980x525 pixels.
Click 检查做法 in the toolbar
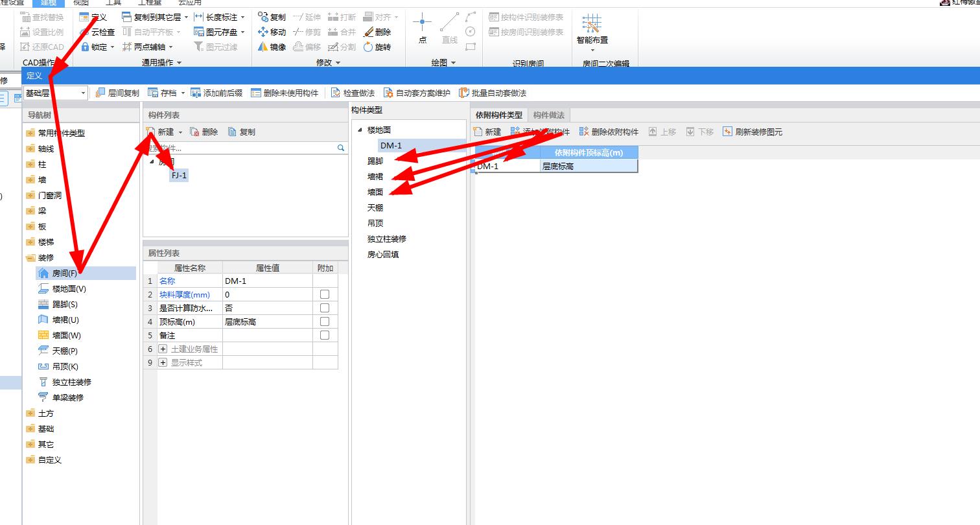point(353,93)
